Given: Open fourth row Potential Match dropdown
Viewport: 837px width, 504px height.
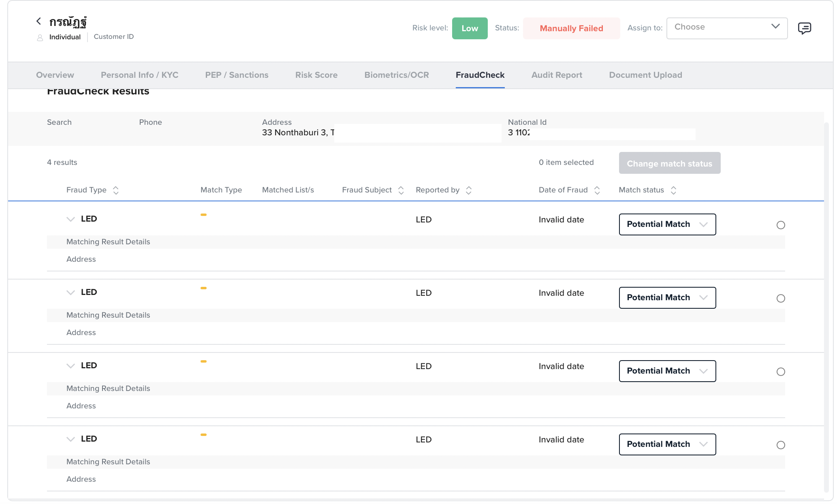Looking at the screenshot, I should tap(667, 444).
